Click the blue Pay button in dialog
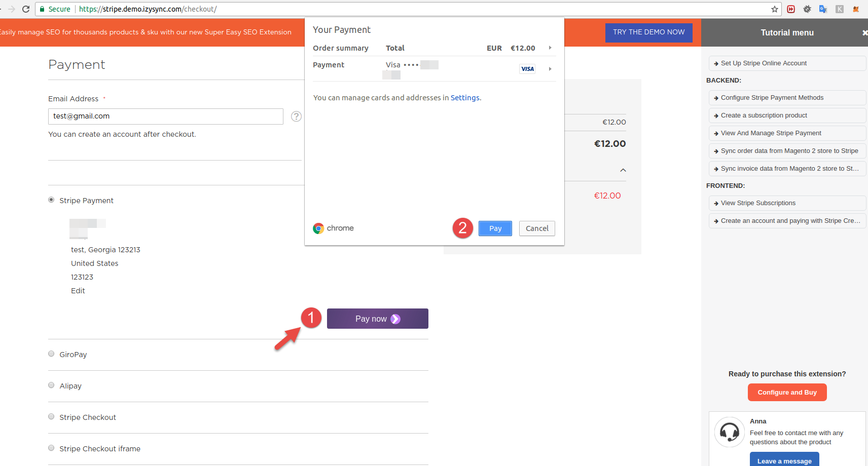868x466 pixels. point(495,228)
